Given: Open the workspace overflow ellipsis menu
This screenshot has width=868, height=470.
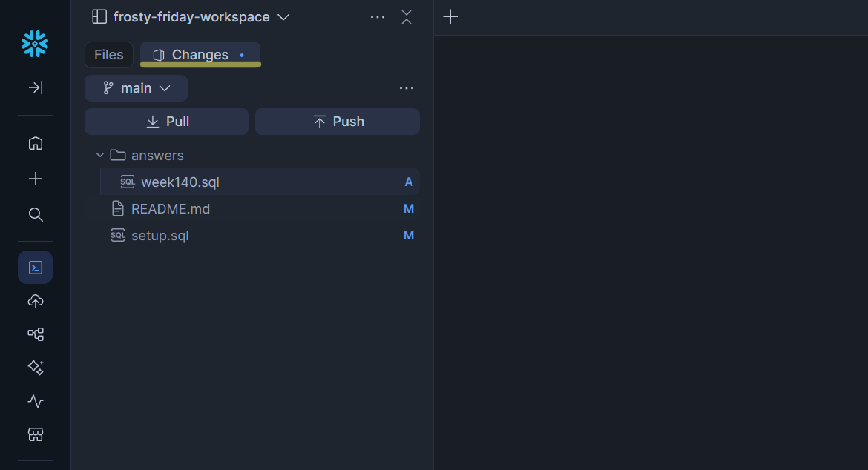Looking at the screenshot, I should click(377, 16).
